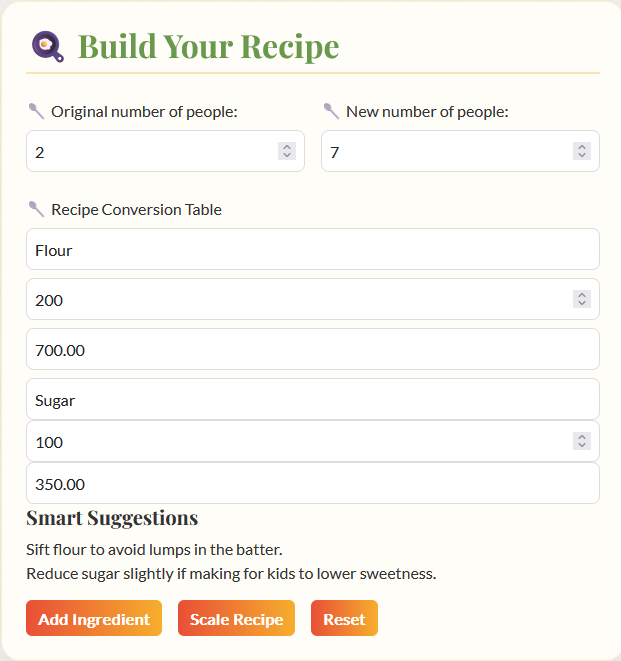Select the Sugar ingredient name field
The height and width of the screenshot is (661, 621).
click(313, 399)
